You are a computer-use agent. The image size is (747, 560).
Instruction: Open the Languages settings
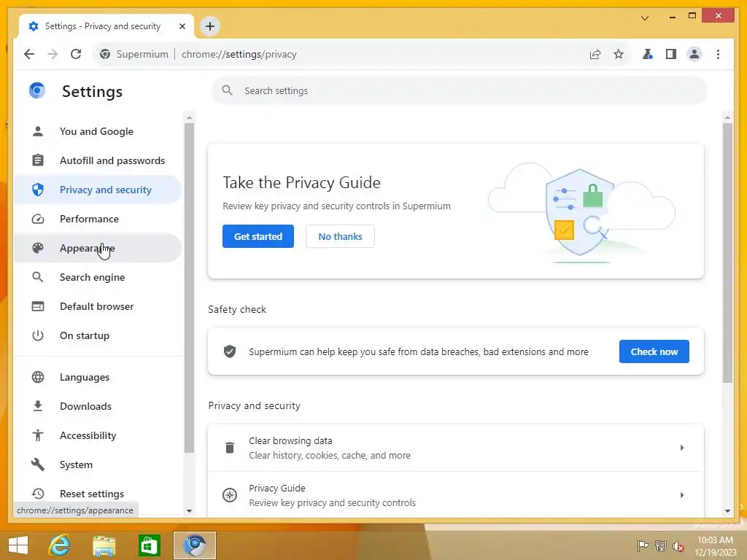pos(97,377)
